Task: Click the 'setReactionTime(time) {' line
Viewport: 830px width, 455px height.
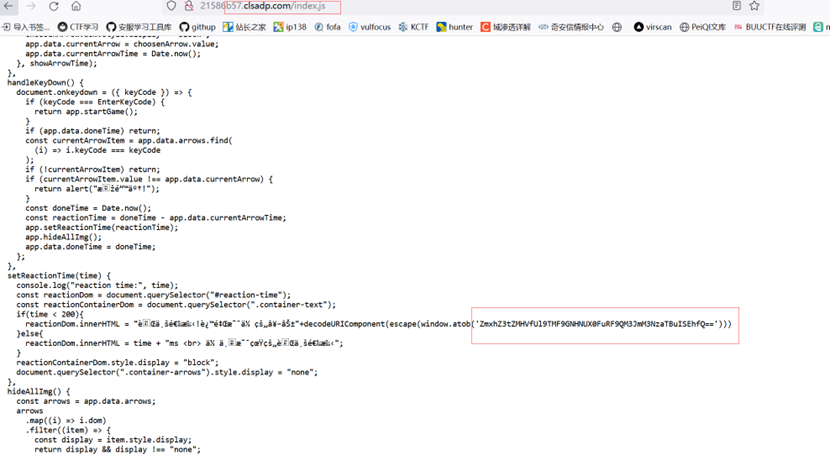Action: 59,276
